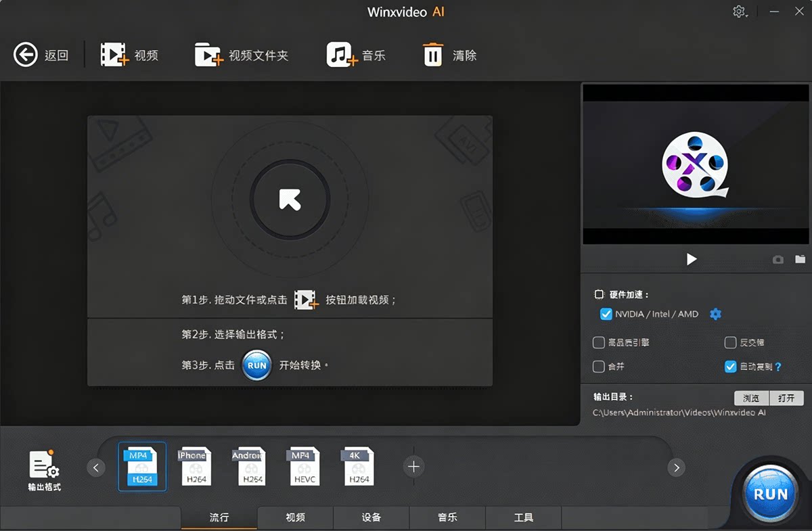812x531 pixels.
Task: Clear the list with the 清除 trash icon
Action: 450,55
